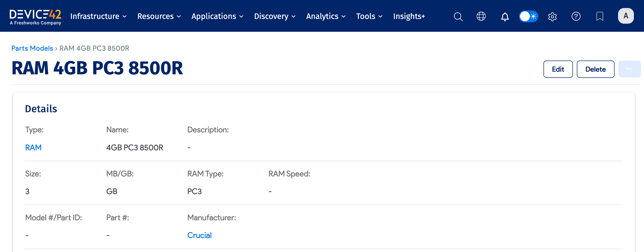
Task: Expand the Resources dropdown menu
Action: pos(159,16)
